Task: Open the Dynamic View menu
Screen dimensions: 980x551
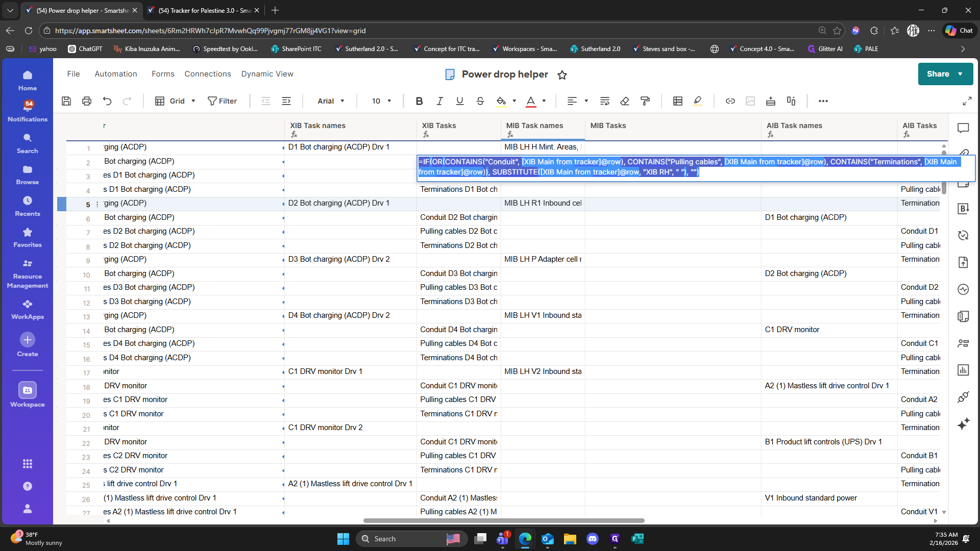Action: click(267, 74)
